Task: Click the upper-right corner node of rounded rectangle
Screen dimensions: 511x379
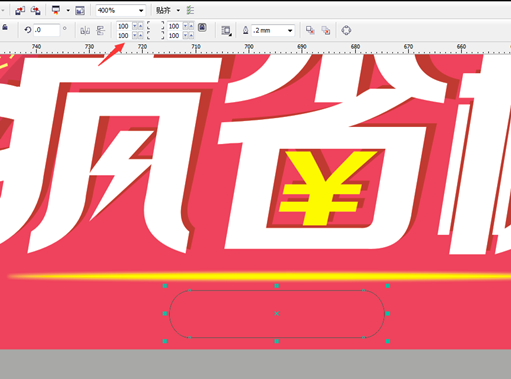Action: coord(363,290)
